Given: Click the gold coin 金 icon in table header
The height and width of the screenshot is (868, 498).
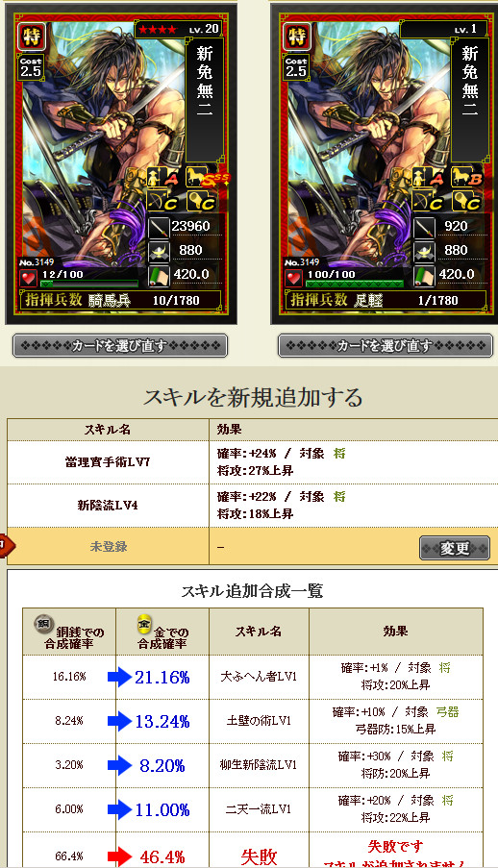Looking at the screenshot, I should coord(145,624).
